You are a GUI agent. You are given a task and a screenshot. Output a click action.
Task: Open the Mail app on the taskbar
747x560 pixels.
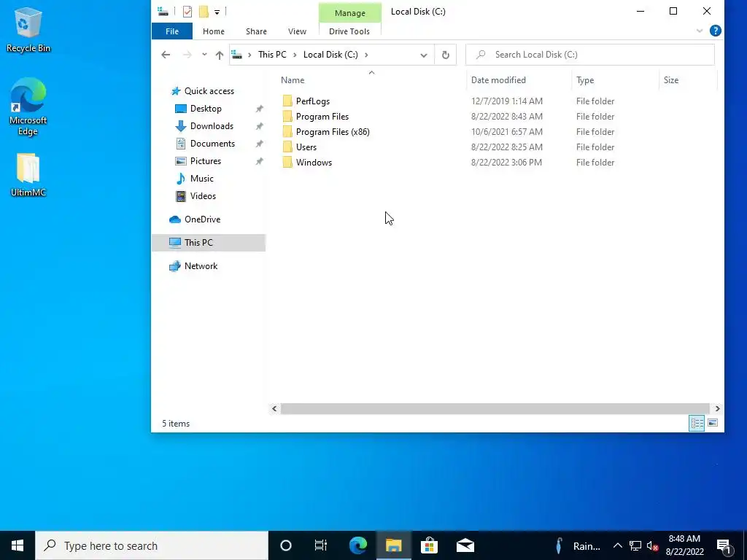tap(465, 545)
